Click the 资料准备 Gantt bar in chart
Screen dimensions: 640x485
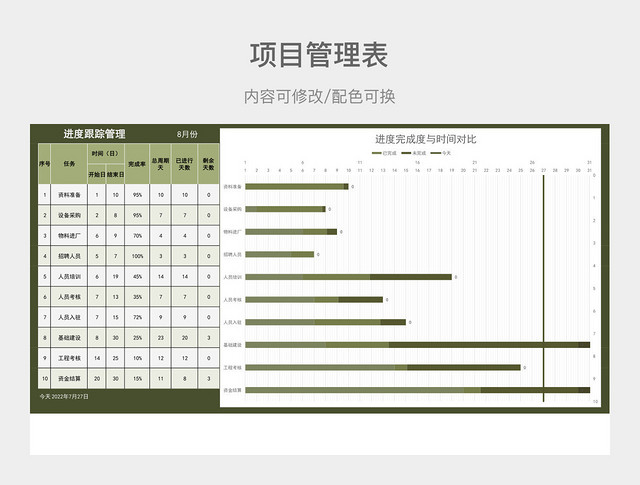(297, 187)
